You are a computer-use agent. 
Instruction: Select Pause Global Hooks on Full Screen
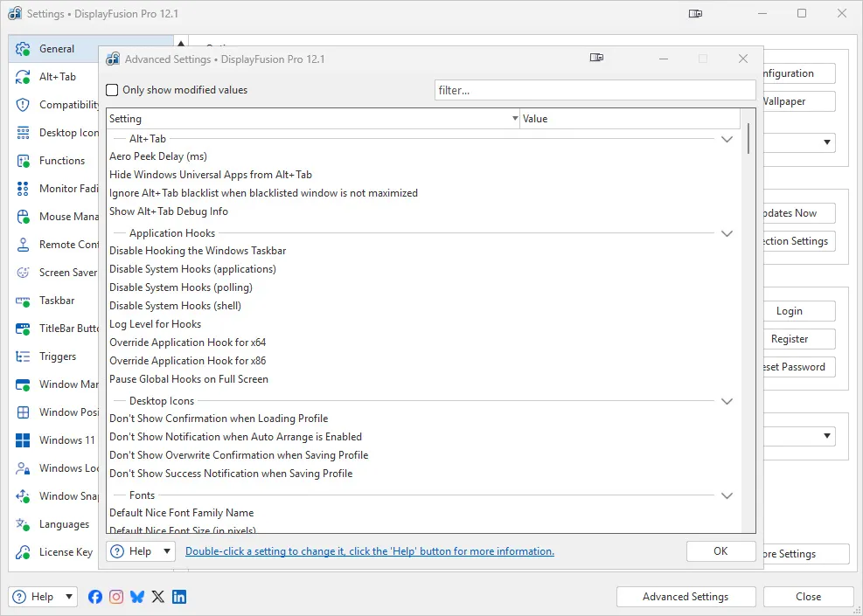coord(424,379)
